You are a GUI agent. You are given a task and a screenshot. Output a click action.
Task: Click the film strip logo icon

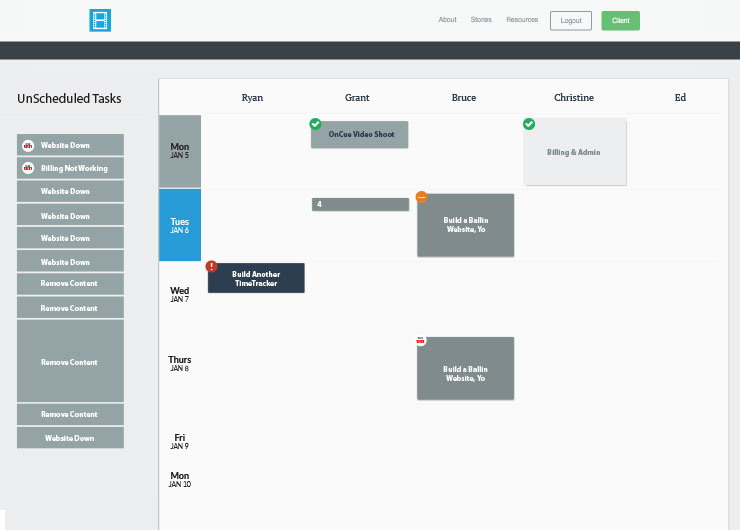point(100,20)
